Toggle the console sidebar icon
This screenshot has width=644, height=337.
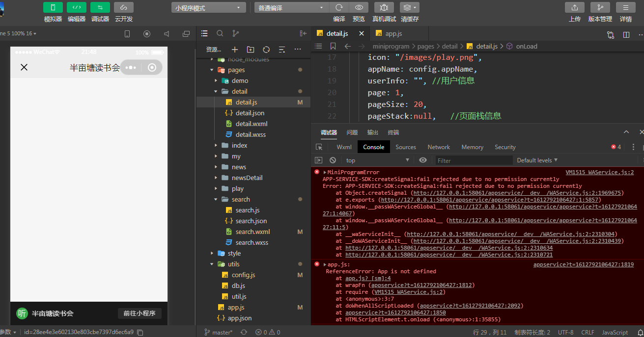[x=319, y=160]
